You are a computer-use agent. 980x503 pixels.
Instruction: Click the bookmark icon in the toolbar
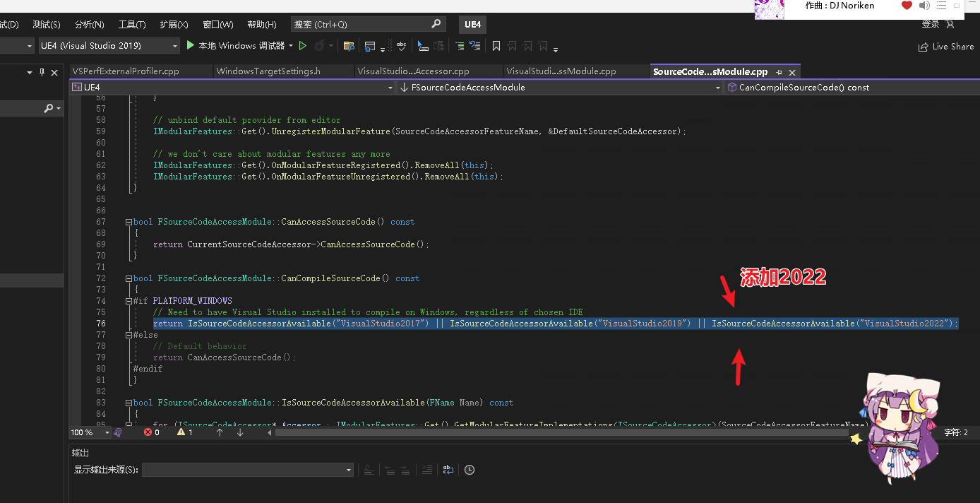[x=496, y=46]
